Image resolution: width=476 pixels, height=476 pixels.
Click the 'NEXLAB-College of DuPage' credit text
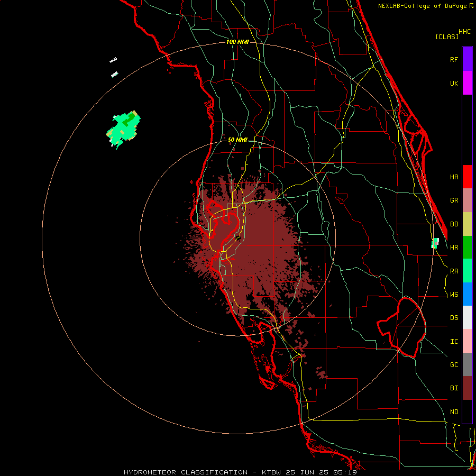click(423, 6)
